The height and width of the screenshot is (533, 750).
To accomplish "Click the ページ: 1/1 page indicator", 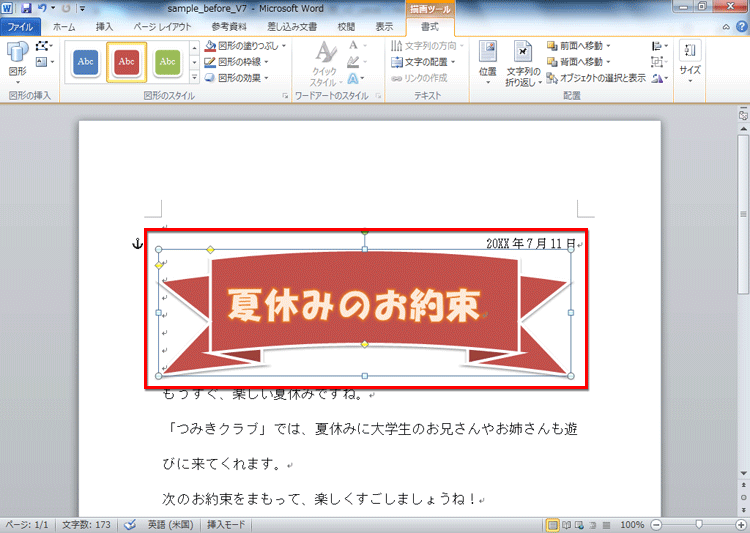I will coord(27,525).
